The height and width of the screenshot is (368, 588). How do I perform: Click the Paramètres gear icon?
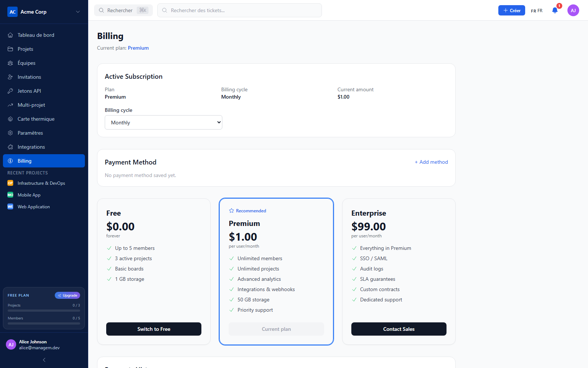[x=10, y=133]
